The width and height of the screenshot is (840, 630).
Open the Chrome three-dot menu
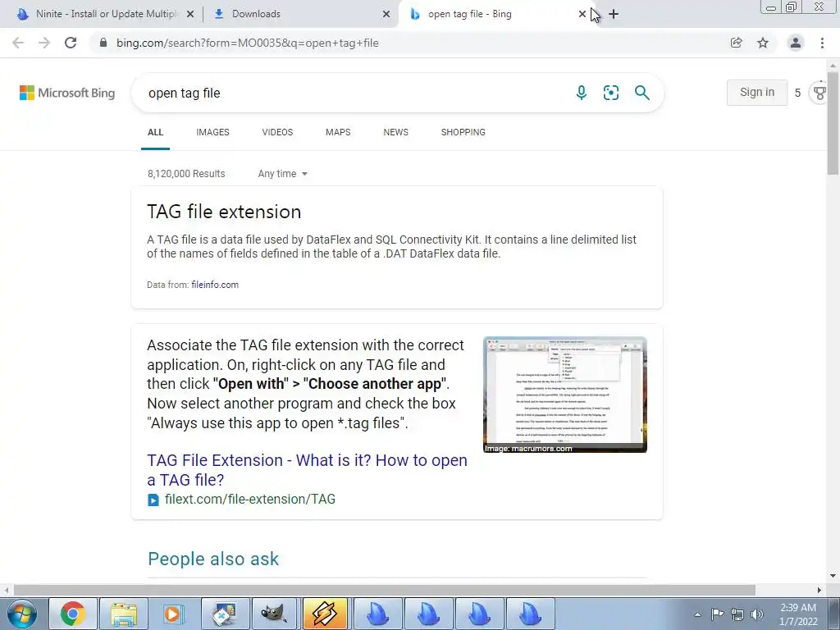coord(822,43)
